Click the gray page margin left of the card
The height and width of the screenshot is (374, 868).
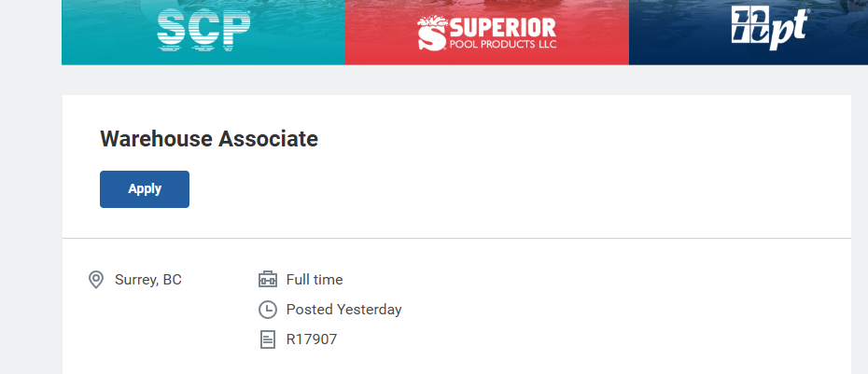[31, 221]
